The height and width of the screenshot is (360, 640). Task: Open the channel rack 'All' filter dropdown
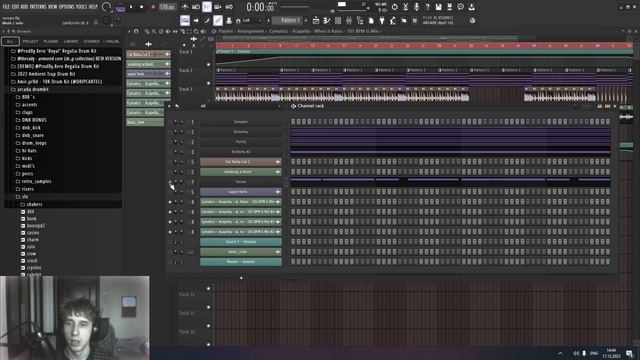click(240, 106)
